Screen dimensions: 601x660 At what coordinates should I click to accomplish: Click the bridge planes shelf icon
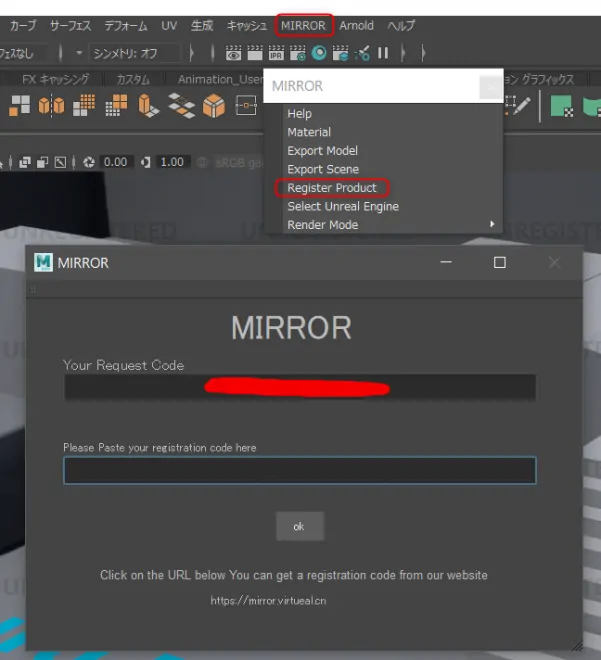(181, 105)
